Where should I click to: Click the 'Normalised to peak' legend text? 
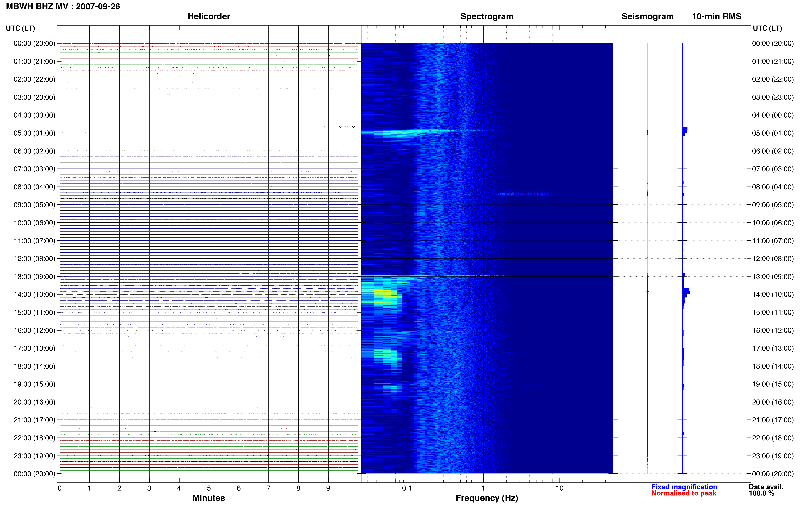684,493
